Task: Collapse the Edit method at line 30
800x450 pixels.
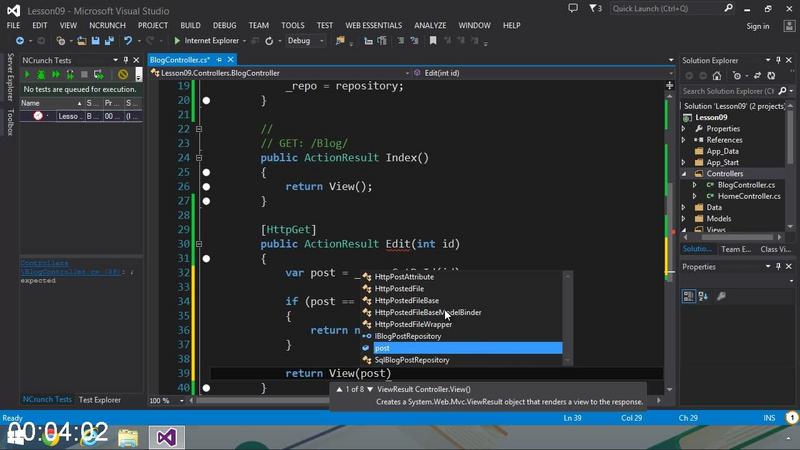Action: pos(199,244)
